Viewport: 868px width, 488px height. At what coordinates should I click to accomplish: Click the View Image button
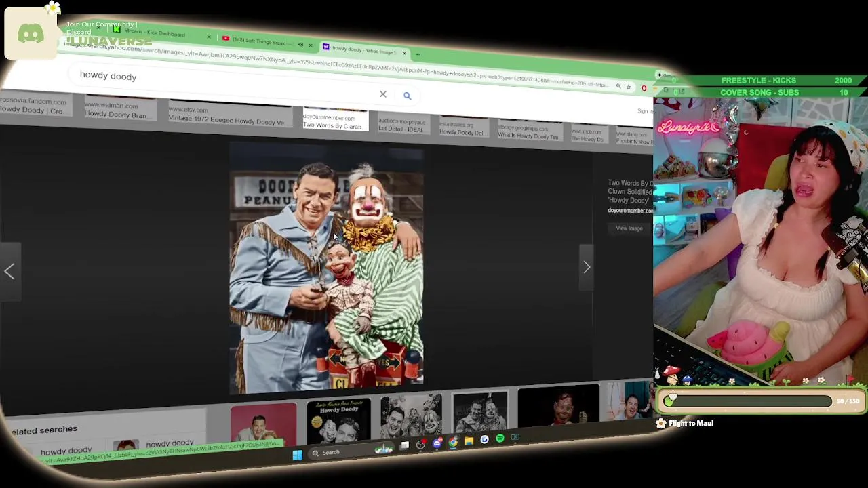629,228
